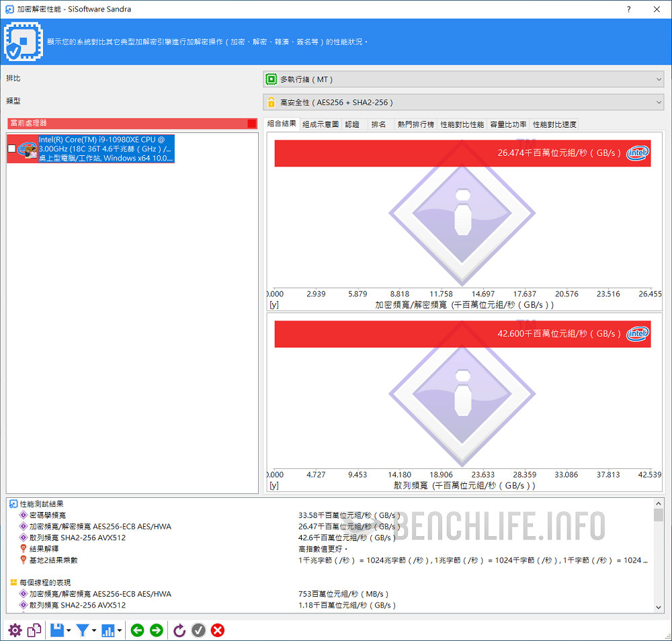This screenshot has height=641, width=672.
Task: Click the red X cancel icon
Action: point(218,630)
